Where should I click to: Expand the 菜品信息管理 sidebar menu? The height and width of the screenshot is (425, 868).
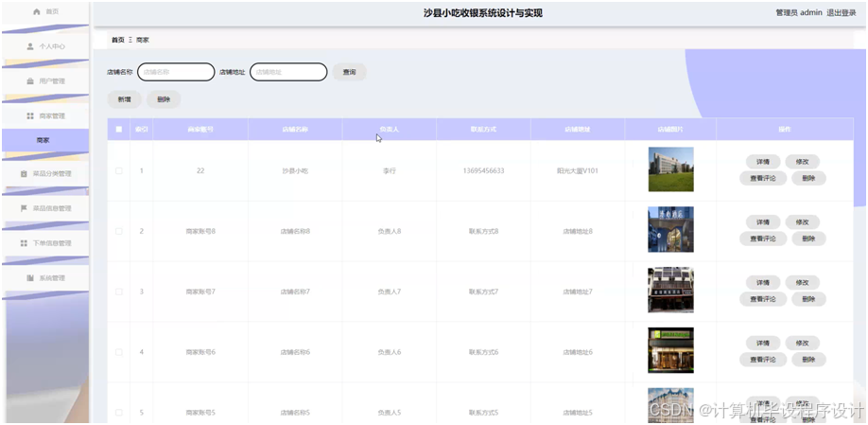[45, 208]
